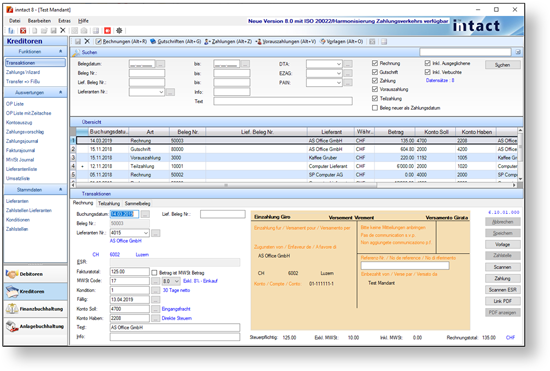Viewport: 550px width, 371px height.
Task: Open the Extras menu
Action: click(64, 21)
